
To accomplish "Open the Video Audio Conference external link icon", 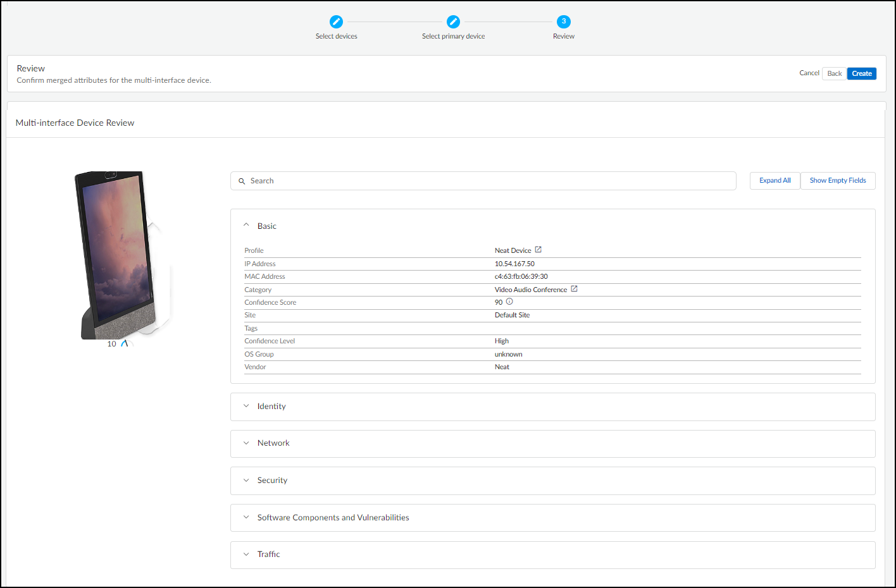I will click(x=574, y=289).
